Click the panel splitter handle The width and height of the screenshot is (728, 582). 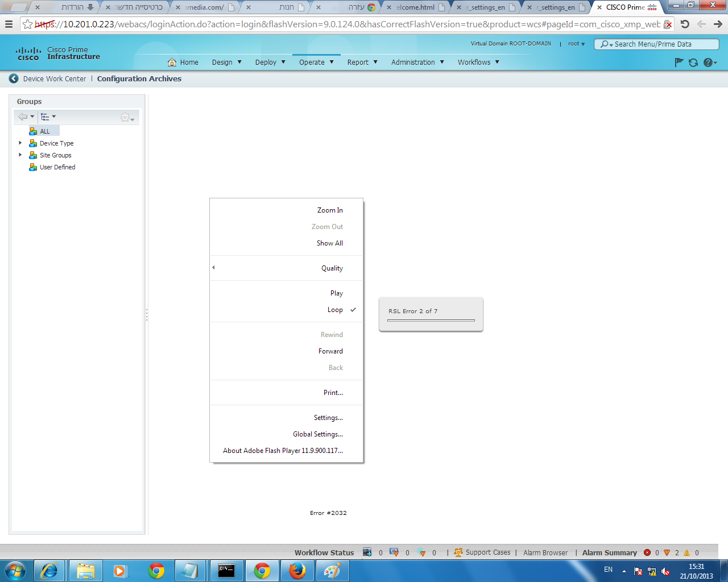(x=147, y=315)
